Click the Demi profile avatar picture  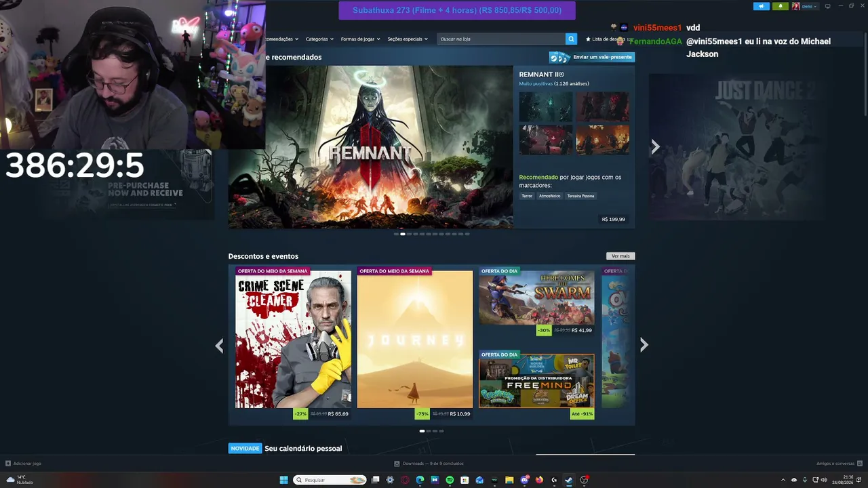pos(795,6)
